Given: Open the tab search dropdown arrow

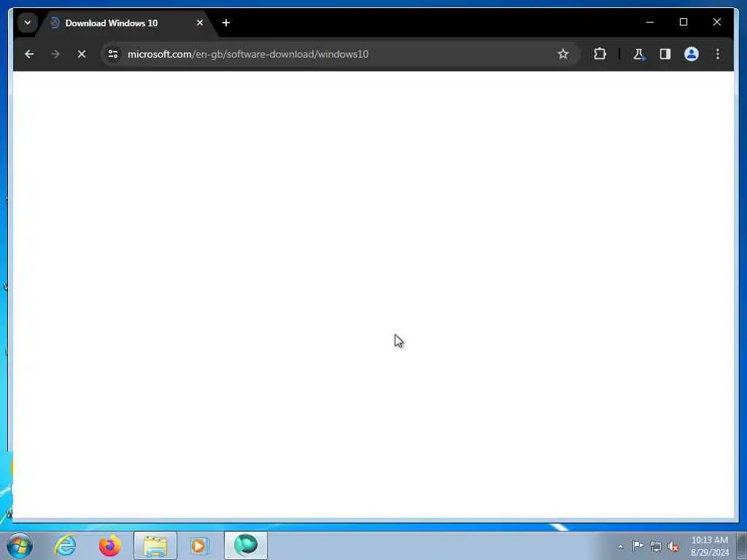Looking at the screenshot, I should [28, 23].
